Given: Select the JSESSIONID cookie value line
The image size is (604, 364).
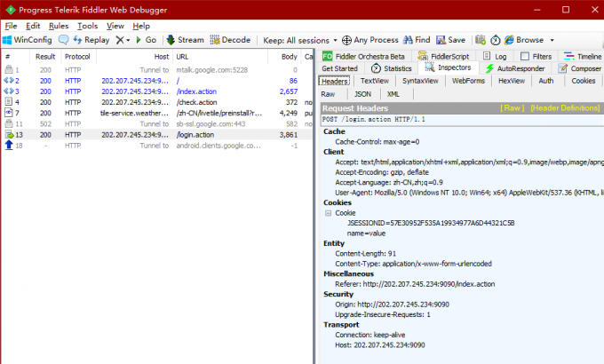Looking at the screenshot, I should [431, 223].
